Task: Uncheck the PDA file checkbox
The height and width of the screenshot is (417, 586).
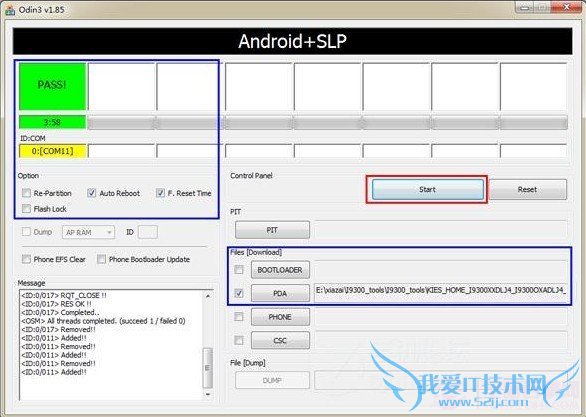Action: click(x=239, y=293)
